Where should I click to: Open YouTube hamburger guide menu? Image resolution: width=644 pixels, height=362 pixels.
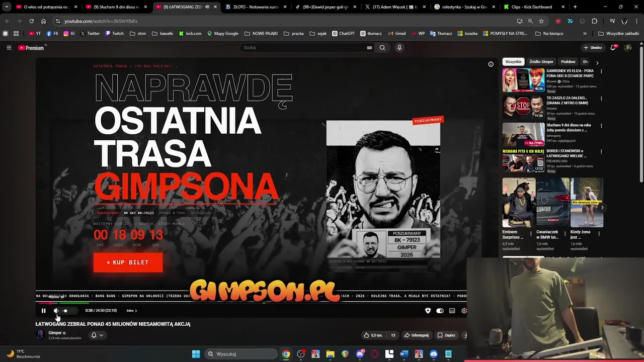pyautogui.click(x=9, y=48)
